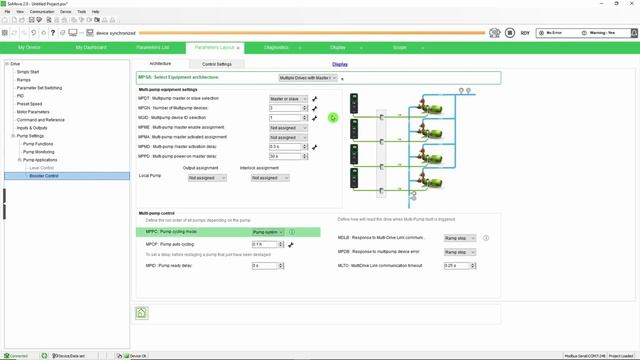Click the Home icon below the parameter layout

point(142,313)
